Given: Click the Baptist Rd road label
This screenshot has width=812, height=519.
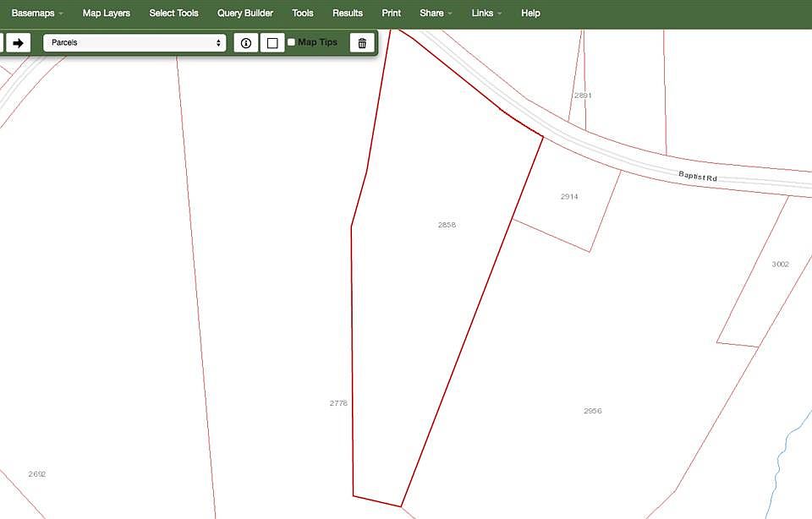Looking at the screenshot, I should click(x=698, y=177).
